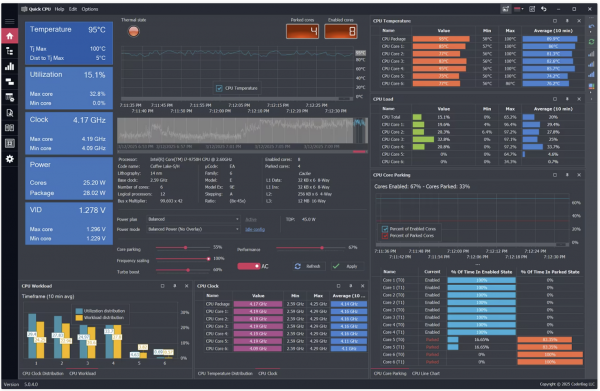This screenshot has height=391, width=600.
Task: Pin the CPU Load panel
Action: coord(567,99)
